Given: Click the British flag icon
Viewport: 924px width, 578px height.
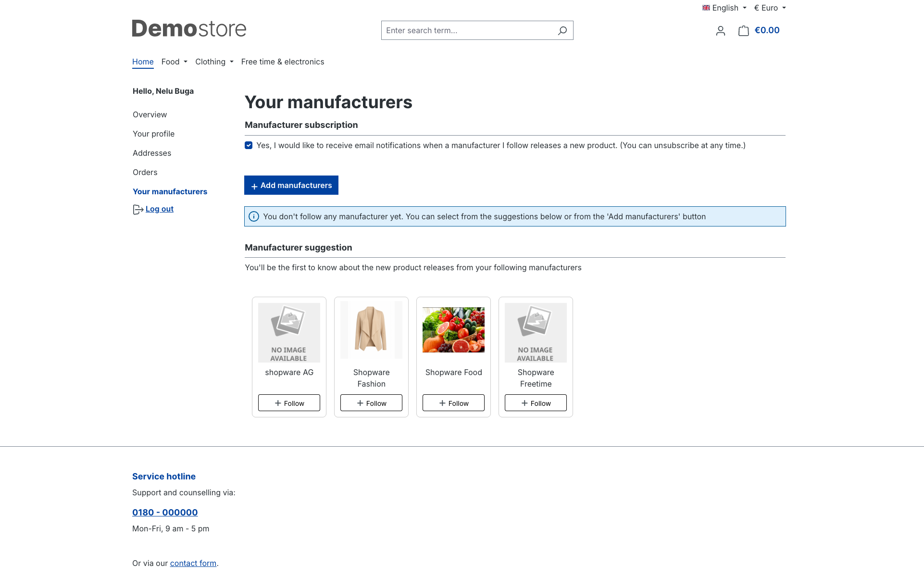Looking at the screenshot, I should tap(706, 8).
